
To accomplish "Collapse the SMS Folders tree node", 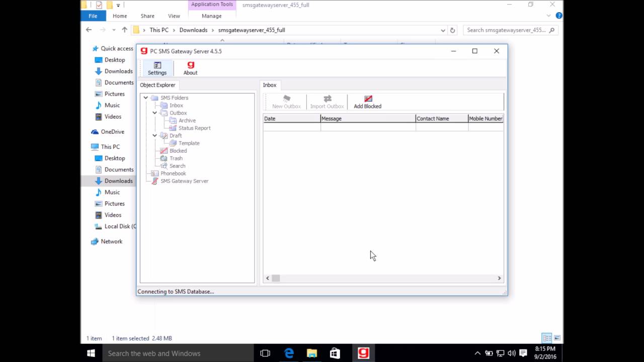I will tap(146, 98).
